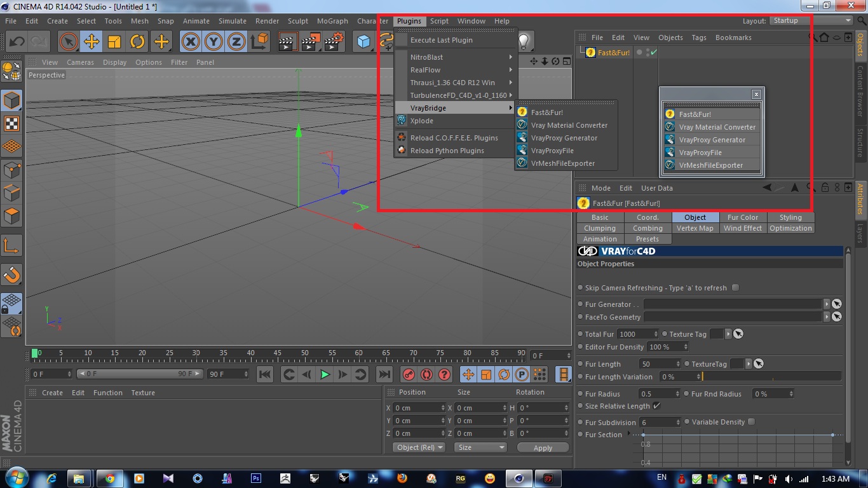Click the Undo arrow in the toolbar

(17, 42)
